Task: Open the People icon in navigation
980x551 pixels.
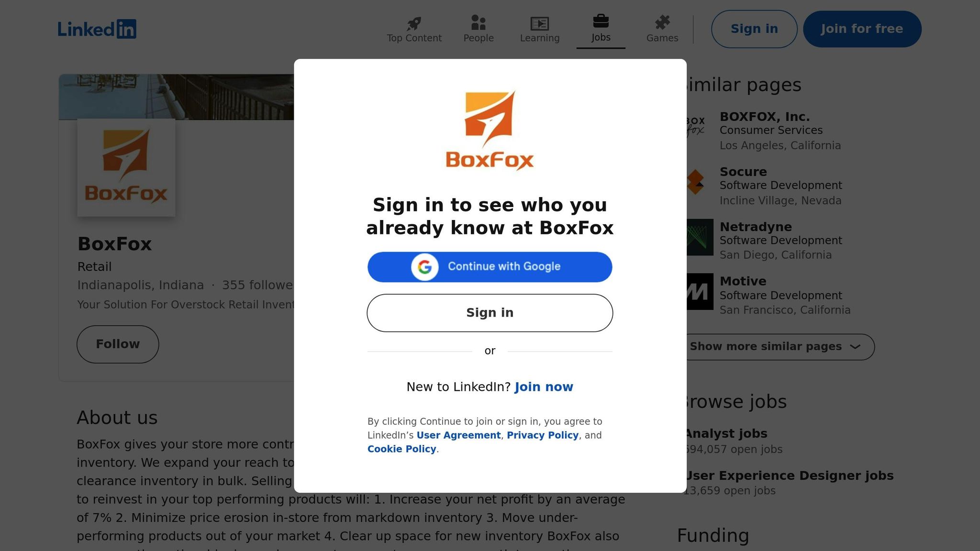Action: click(478, 22)
